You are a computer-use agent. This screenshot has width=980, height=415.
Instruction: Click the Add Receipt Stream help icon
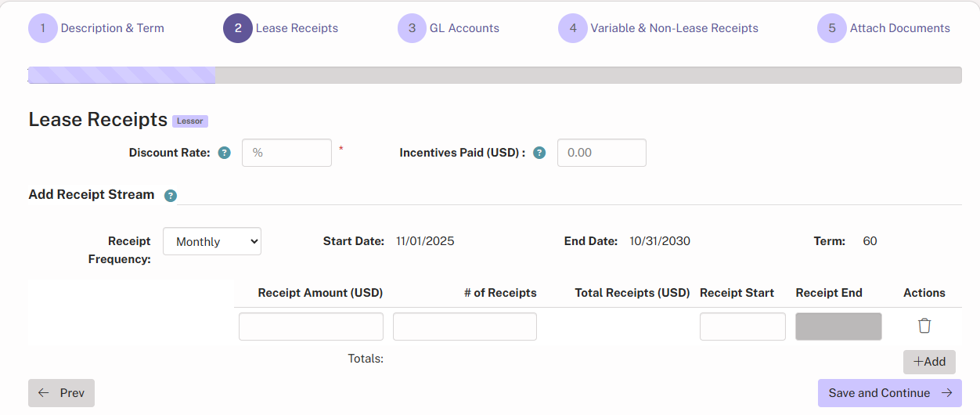coord(171,196)
